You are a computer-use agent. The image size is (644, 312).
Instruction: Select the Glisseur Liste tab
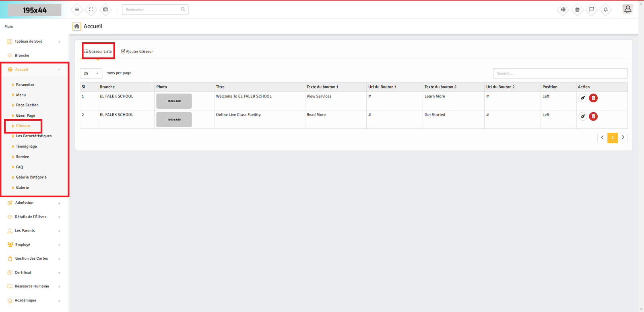[x=98, y=52]
